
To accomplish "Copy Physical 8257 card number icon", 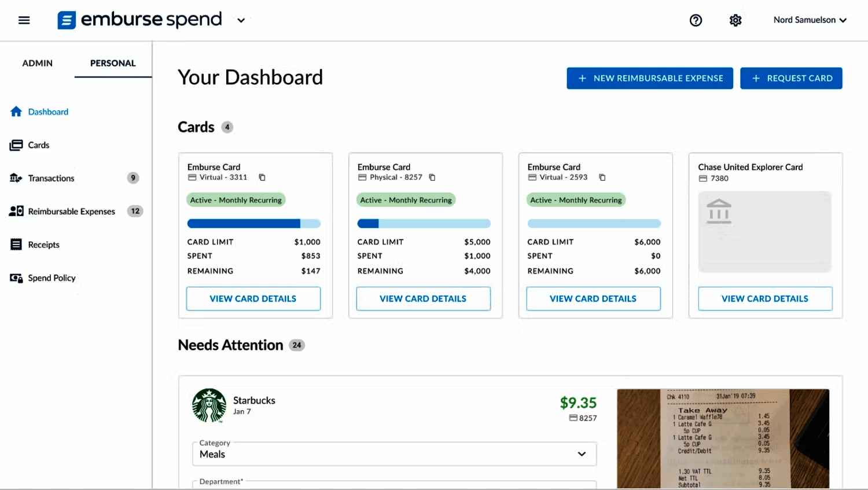I will pos(432,177).
